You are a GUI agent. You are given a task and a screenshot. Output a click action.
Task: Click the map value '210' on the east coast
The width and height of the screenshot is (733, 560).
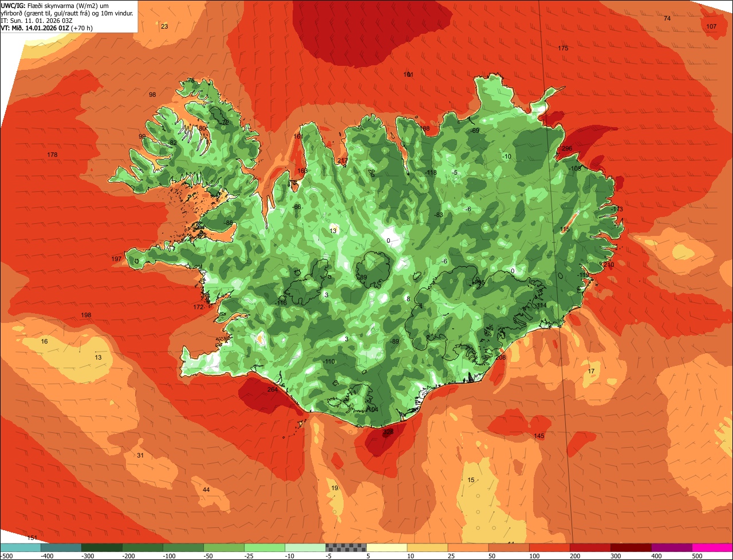click(608, 265)
